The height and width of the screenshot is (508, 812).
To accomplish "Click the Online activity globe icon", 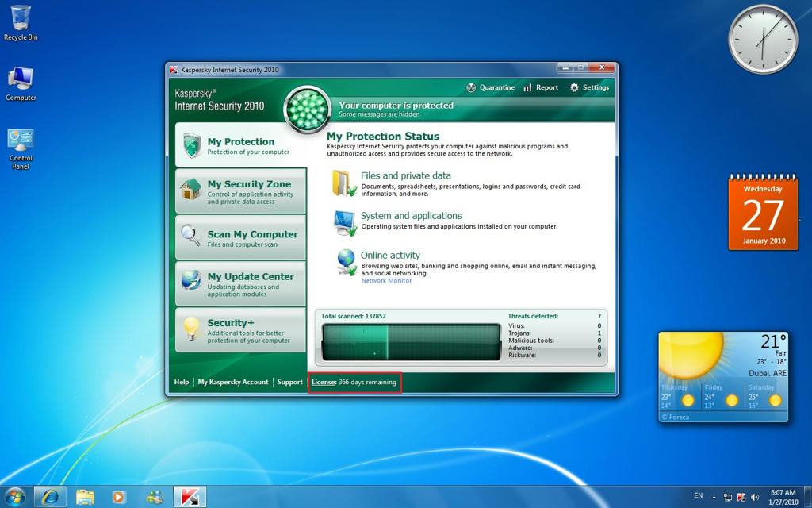I will [x=346, y=262].
